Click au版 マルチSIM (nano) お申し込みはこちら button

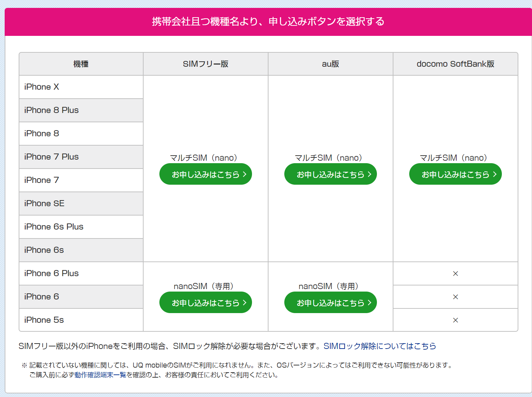click(331, 174)
